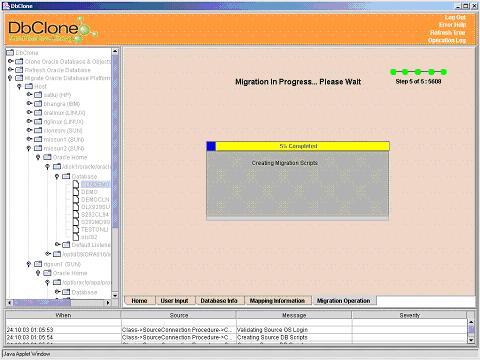Collapse the Database node under misoun2
Image resolution: width=480 pixels, height=361 pixels.
57,176
